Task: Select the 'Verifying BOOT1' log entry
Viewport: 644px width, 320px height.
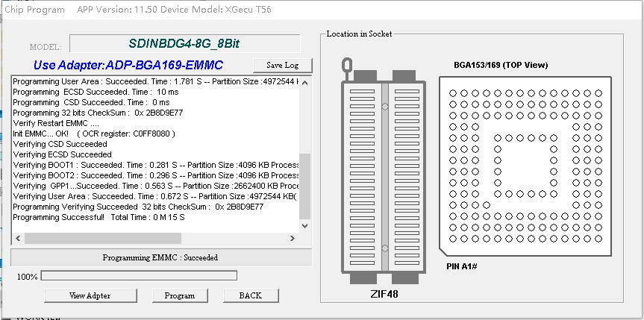Action: 149,165
